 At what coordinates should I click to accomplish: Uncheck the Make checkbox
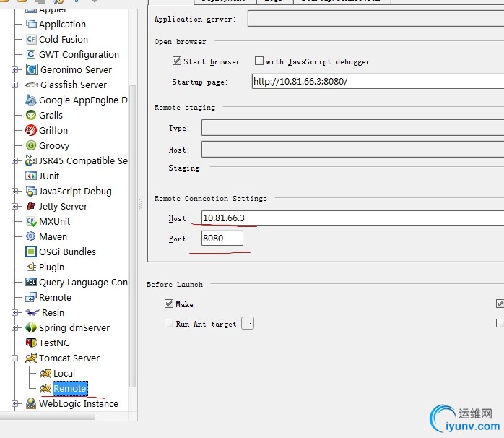[x=169, y=304]
